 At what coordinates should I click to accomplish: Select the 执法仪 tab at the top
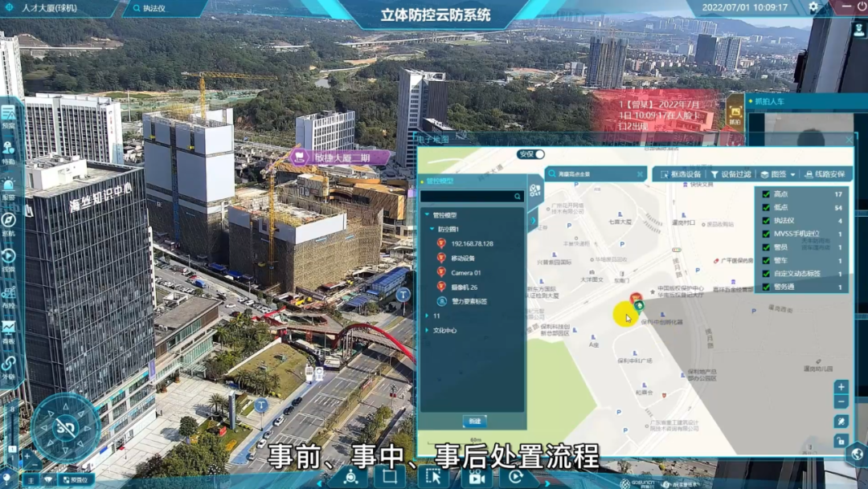click(156, 9)
